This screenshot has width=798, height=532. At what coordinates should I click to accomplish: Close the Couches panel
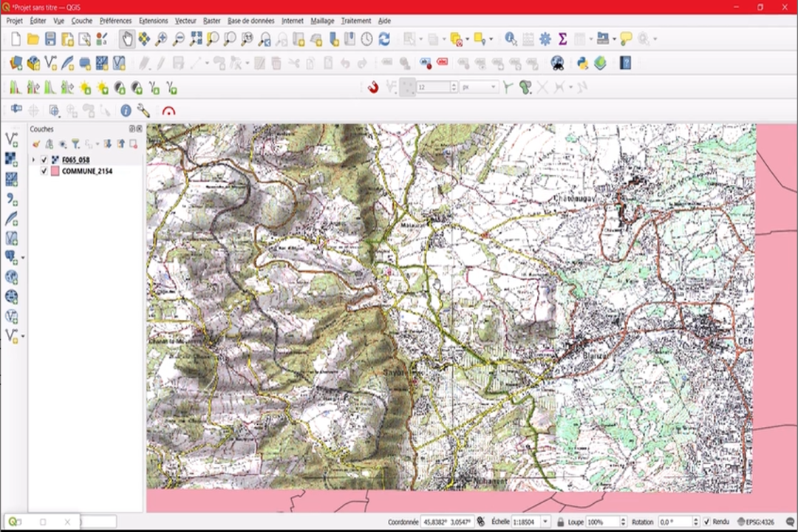click(x=139, y=129)
